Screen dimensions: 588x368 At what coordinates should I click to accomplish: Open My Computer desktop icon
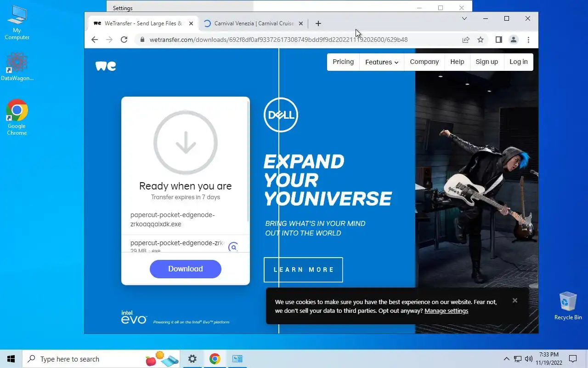pos(17,23)
